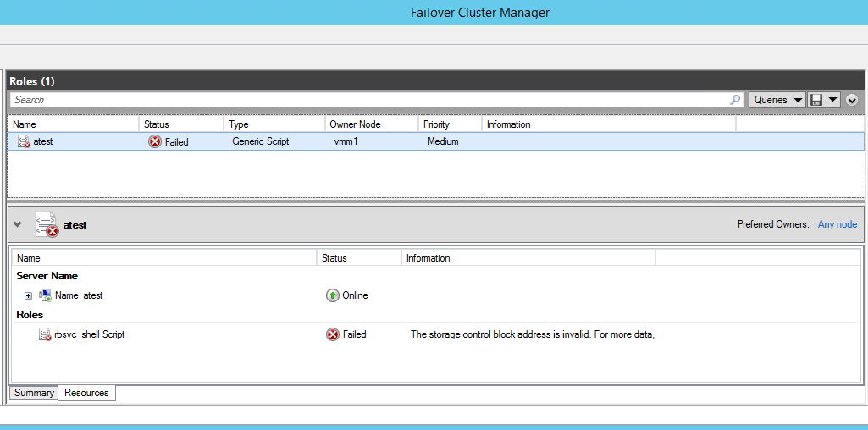Switch to the Resources tab
The width and height of the screenshot is (868, 430).
click(86, 393)
